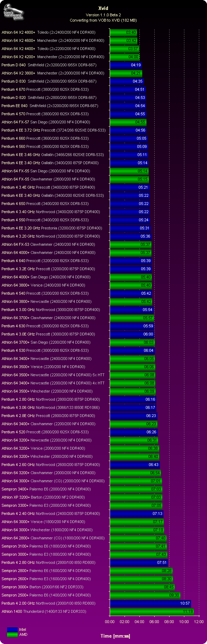Select the Athlon 64 3500+ Winchester label
The width and height of the screenshot is (207, 644).
(x=47, y=391)
